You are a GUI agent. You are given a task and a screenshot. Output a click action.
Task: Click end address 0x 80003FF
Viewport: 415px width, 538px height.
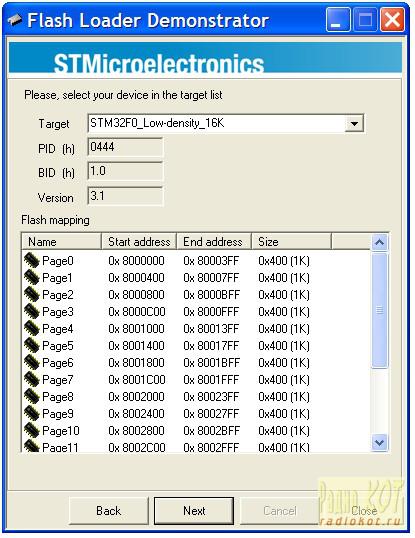211,261
